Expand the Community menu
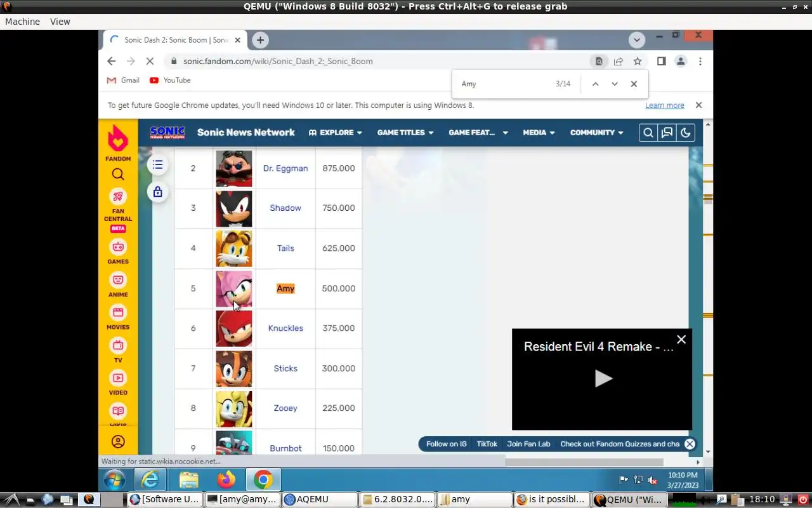 [597, 133]
